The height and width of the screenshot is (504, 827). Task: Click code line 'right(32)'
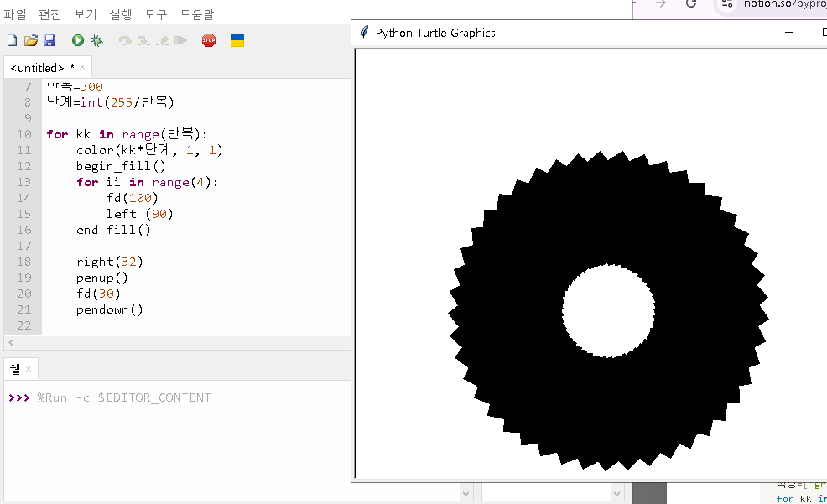click(x=109, y=262)
